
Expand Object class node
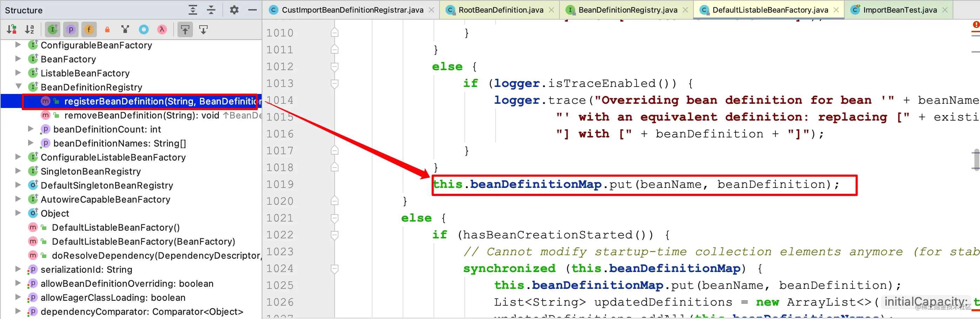tap(18, 213)
